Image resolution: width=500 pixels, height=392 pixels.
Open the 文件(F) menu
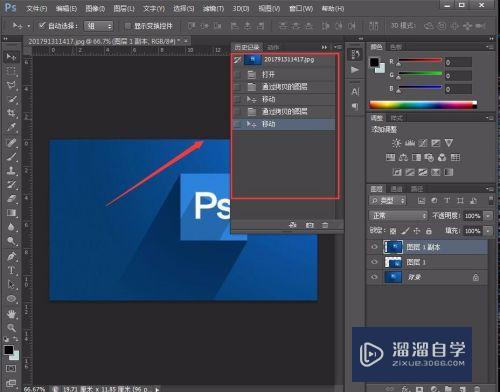(36, 8)
